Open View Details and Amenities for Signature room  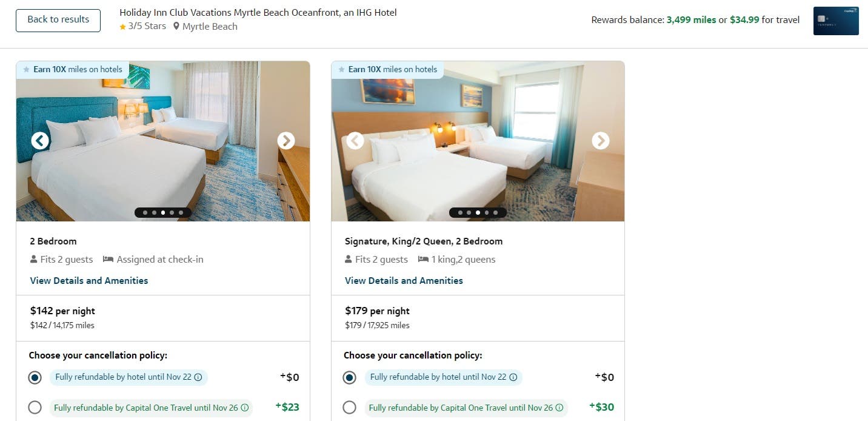(x=404, y=280)
